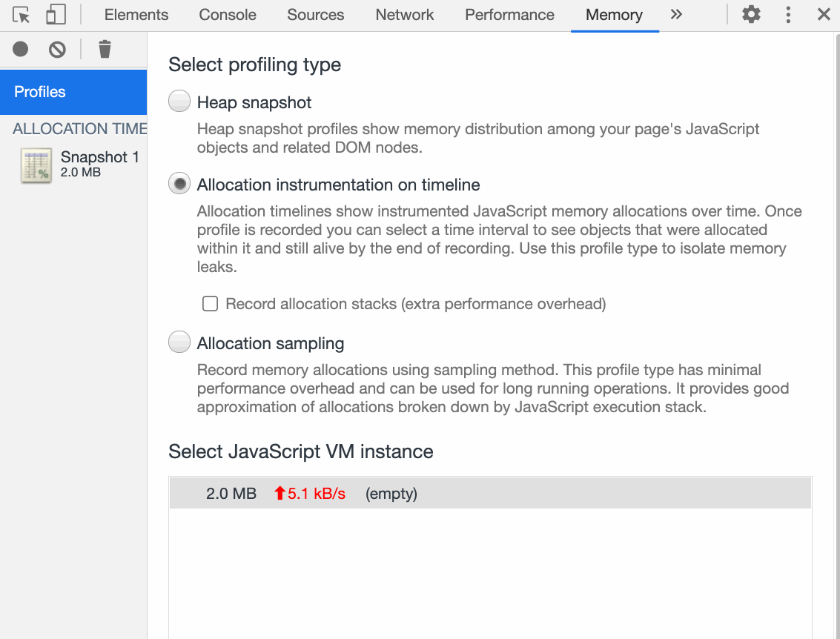840x639 pixels.
Task: Click the clear all profiles icon
Action: (57, 49)
